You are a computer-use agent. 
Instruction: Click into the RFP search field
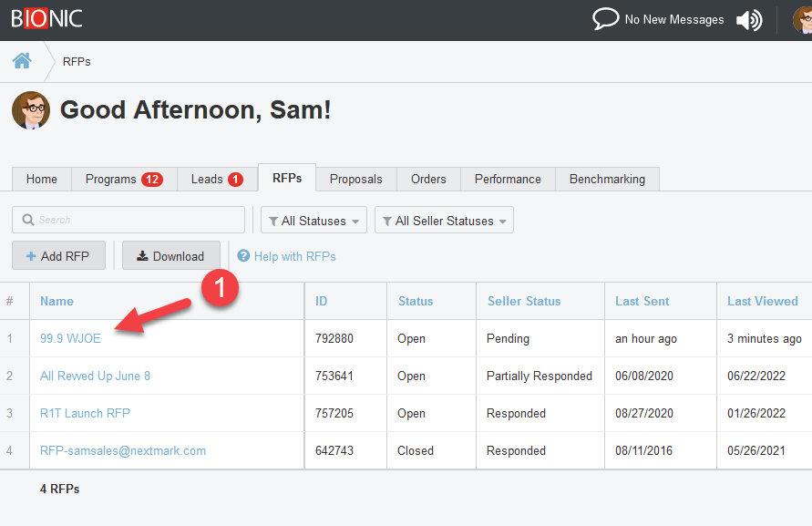tap(128, 220)
